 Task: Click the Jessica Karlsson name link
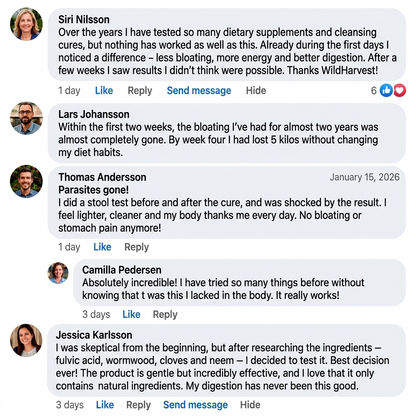[94, 335]
